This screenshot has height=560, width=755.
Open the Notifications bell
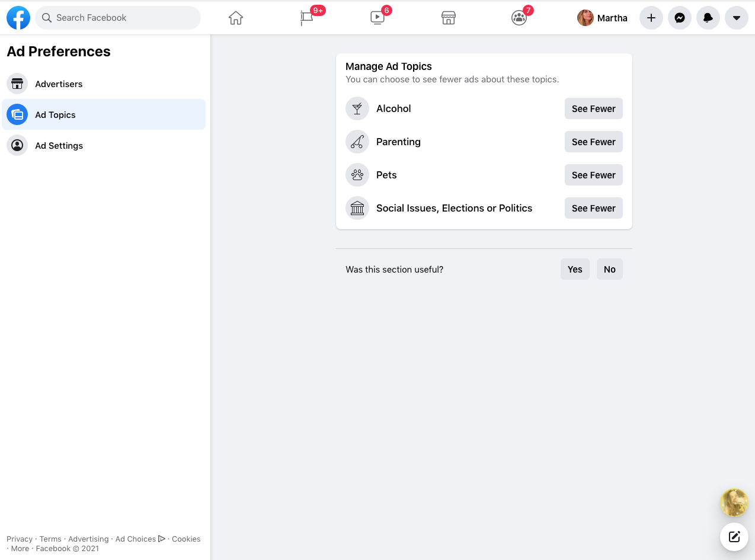tap(708, 18)
